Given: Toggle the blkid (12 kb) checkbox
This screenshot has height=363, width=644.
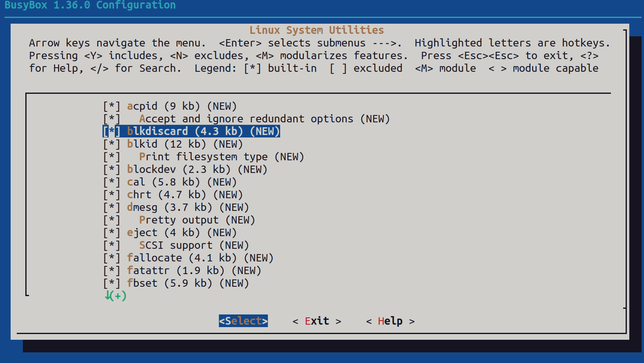Looking at the screenshot, I should pos(111,144).
